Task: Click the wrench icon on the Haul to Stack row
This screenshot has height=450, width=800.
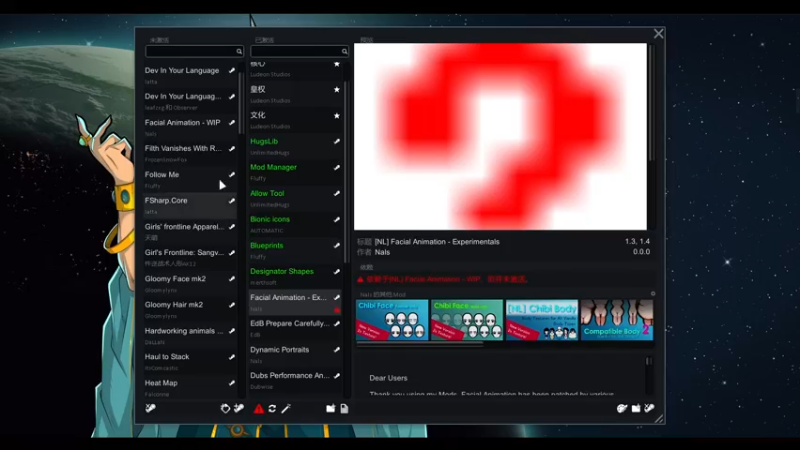Action: (x=232, y=357)
